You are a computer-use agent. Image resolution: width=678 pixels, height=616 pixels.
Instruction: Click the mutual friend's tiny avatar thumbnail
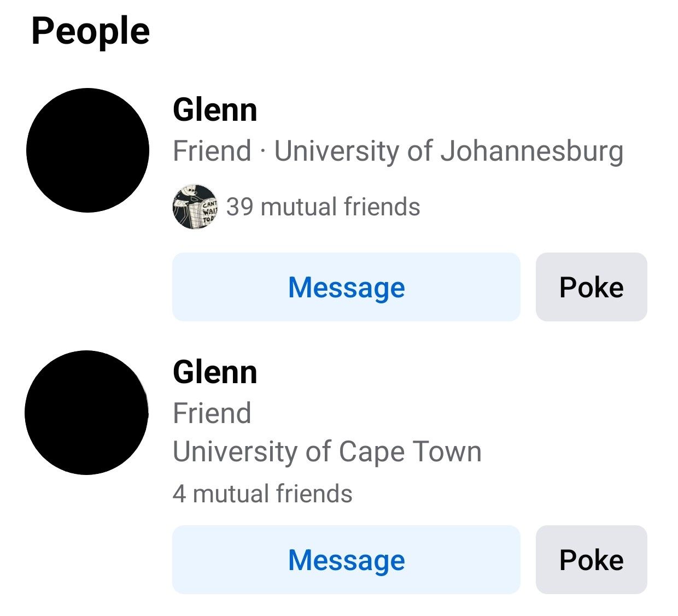tap(194, 208)
